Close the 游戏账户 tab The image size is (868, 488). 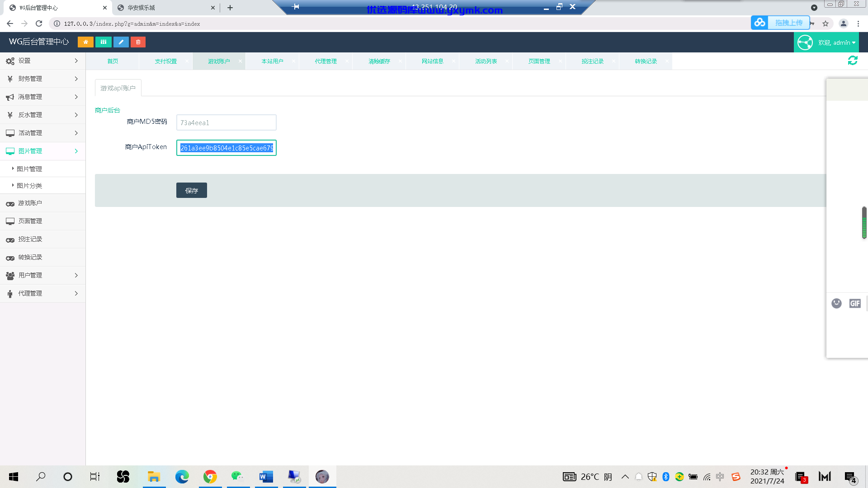tap(240, 61)
